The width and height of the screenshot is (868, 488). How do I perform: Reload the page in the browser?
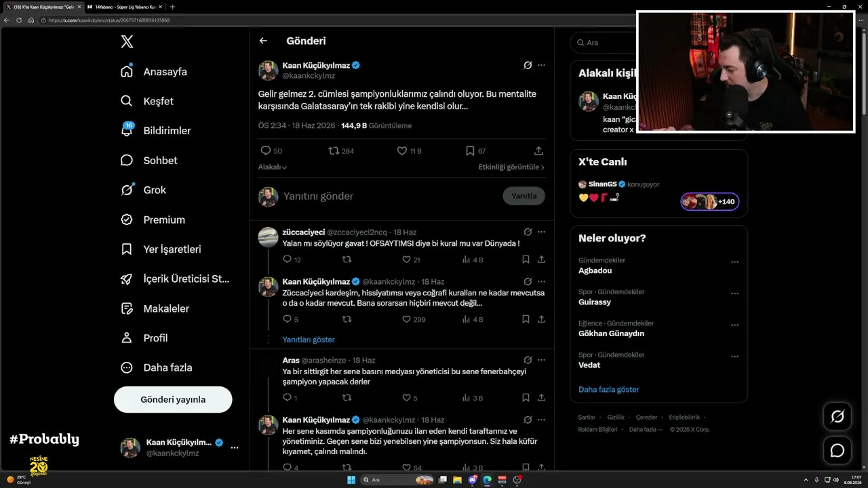(19, 20)
